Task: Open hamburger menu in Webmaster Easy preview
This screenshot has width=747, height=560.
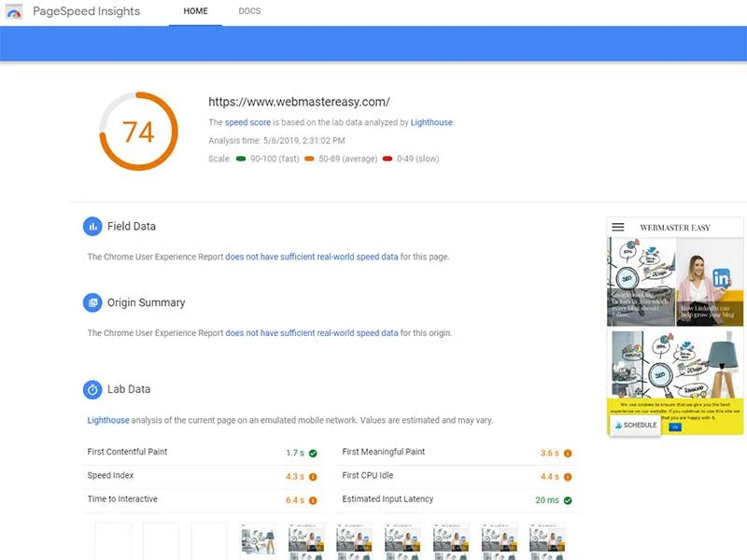Action: pyautogui.click(x=618, y=227)
